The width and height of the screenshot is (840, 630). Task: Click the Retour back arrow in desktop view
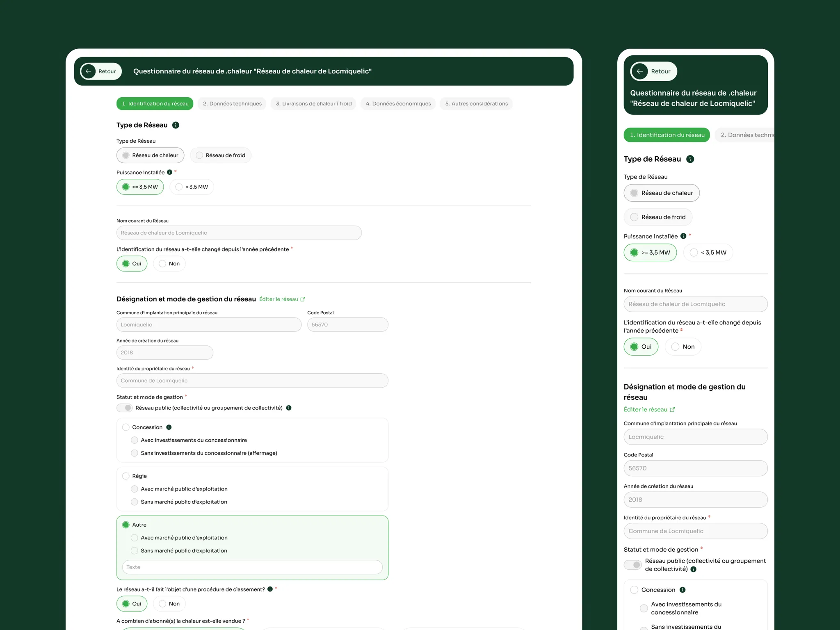click(88, 71)
